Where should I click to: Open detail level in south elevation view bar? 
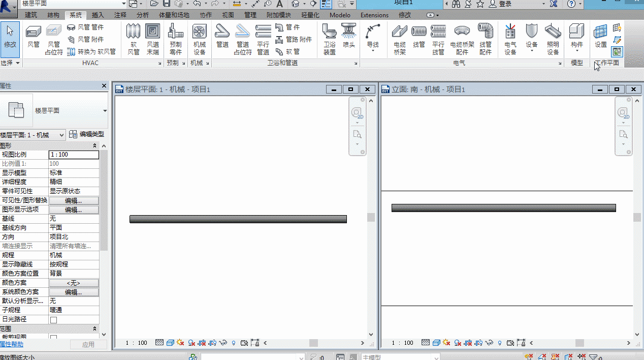tap(426, 343)
